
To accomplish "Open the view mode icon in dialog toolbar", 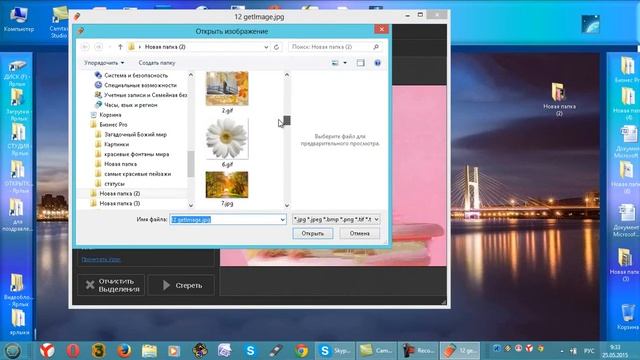I will pos(335,63).
